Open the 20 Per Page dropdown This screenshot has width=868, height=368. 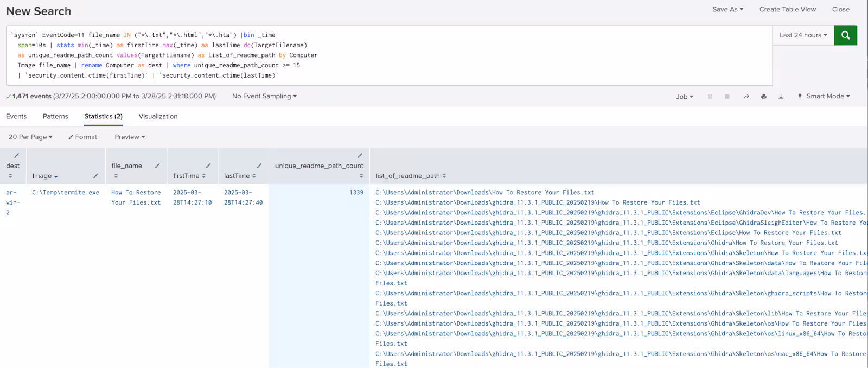click(x=30, y=137)
